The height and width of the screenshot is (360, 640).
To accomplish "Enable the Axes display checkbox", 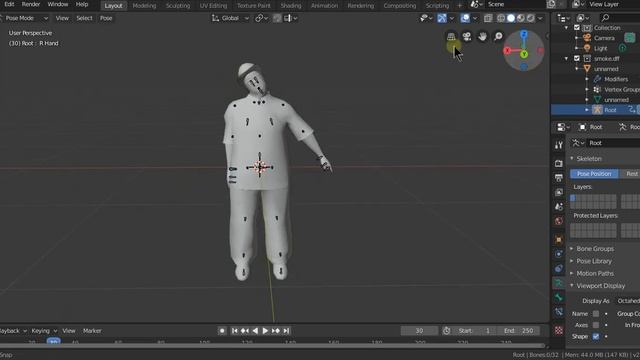I will click(596, 325).
